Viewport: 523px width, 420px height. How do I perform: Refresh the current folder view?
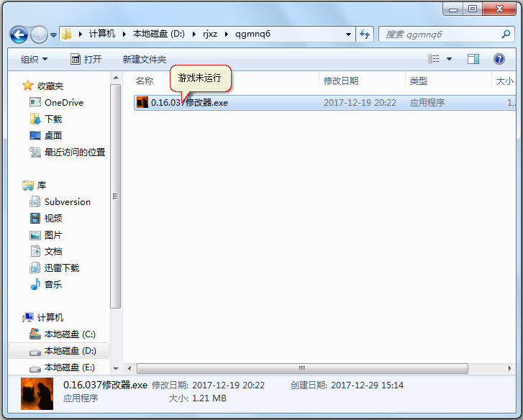tap(365, 35)
